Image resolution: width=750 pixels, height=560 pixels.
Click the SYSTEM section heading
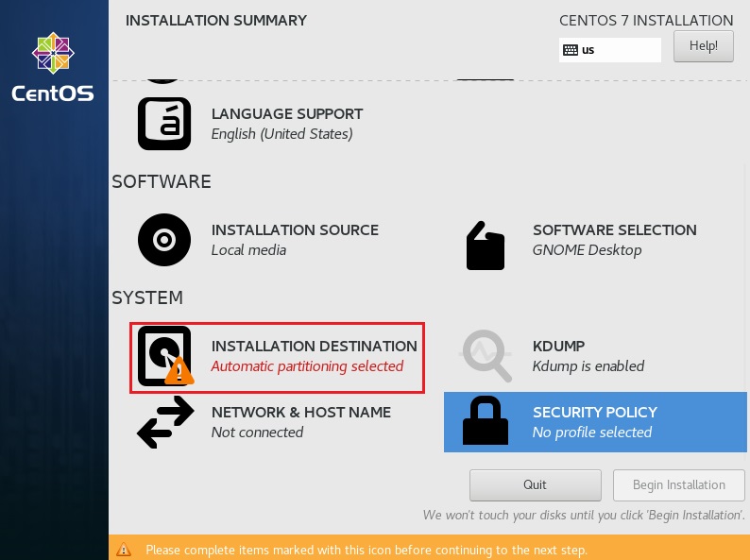(147, 297)
